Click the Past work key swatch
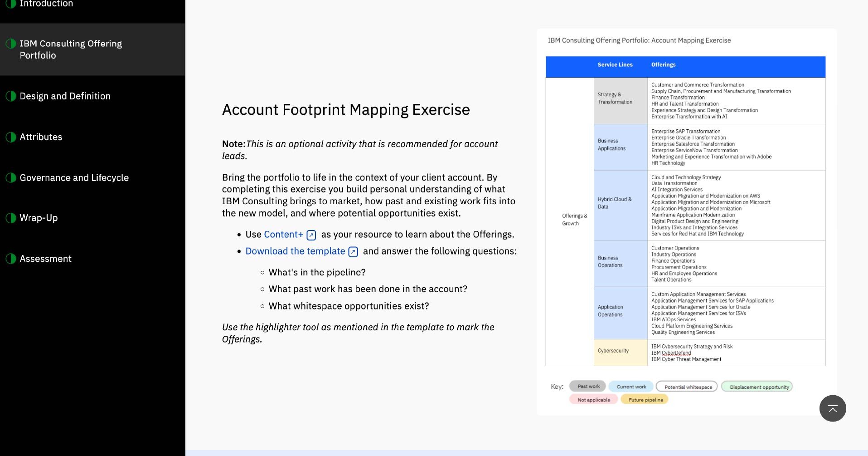Image resolution: width=868 pixels, height=456 pixels. 588,387
